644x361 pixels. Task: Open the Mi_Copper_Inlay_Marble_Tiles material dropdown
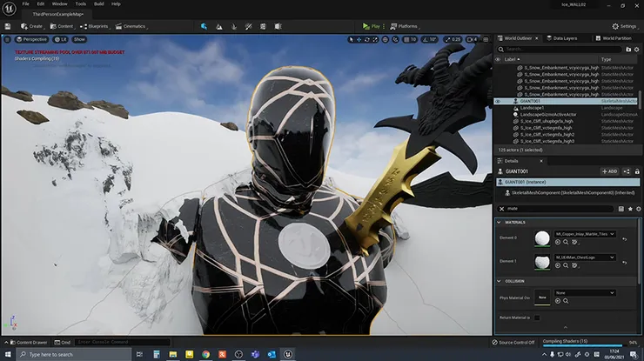click(x=585, y=234)
